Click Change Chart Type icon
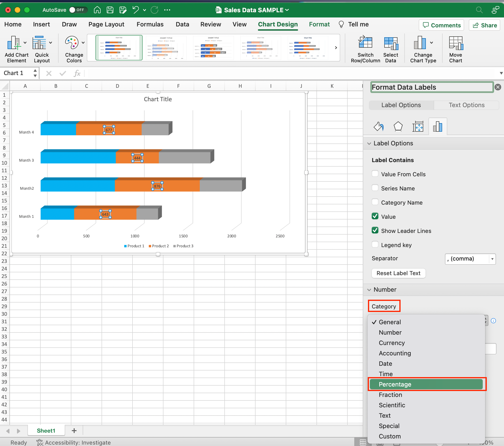504x446 pixels. click(x=420, y=42)
